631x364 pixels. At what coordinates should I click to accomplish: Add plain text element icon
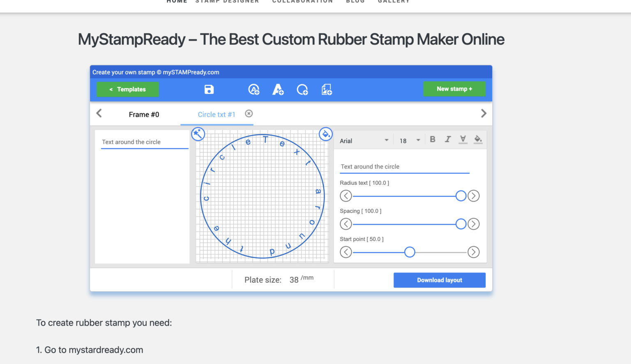(x=278, y=89)
